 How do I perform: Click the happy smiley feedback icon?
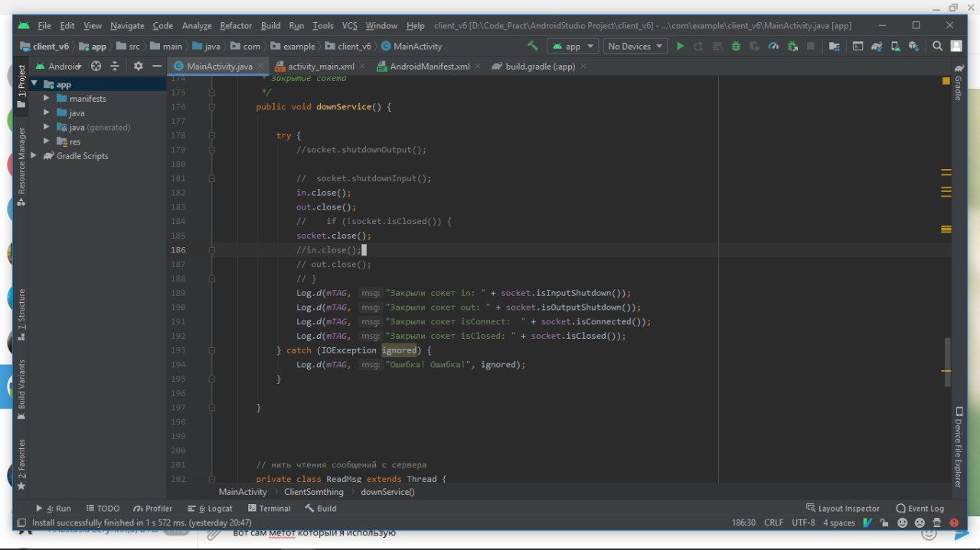pos(902,523)
